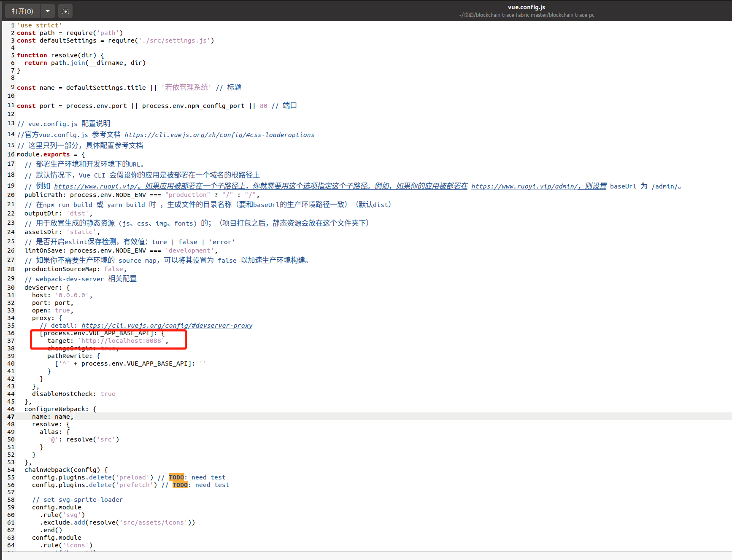Screen dimensions: 732x560
Task: Follow the css-loaderoptions documentation link
Action: click(x=219, y=135)
